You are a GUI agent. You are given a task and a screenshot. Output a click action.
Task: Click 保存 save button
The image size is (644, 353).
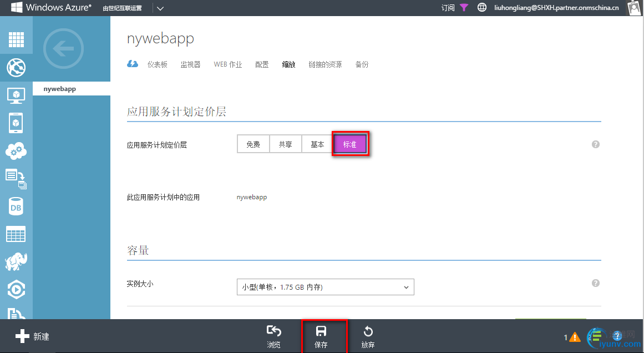[x=321, y=336]
